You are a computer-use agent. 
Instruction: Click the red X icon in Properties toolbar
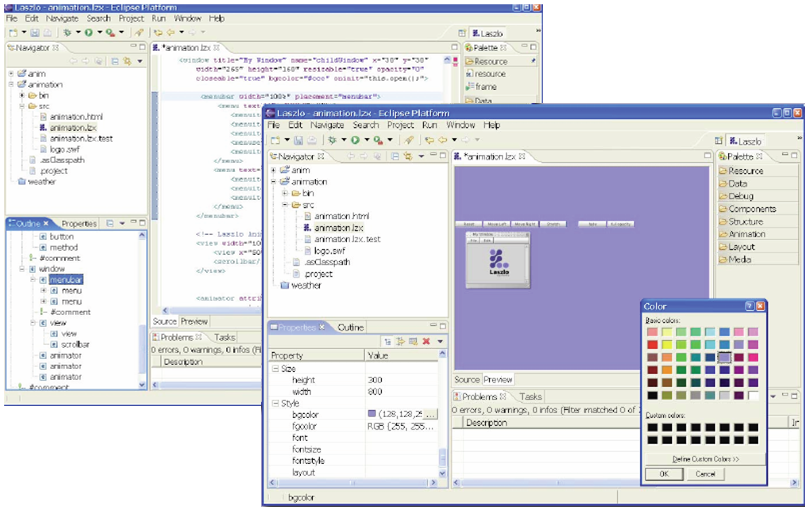[426, 342]
